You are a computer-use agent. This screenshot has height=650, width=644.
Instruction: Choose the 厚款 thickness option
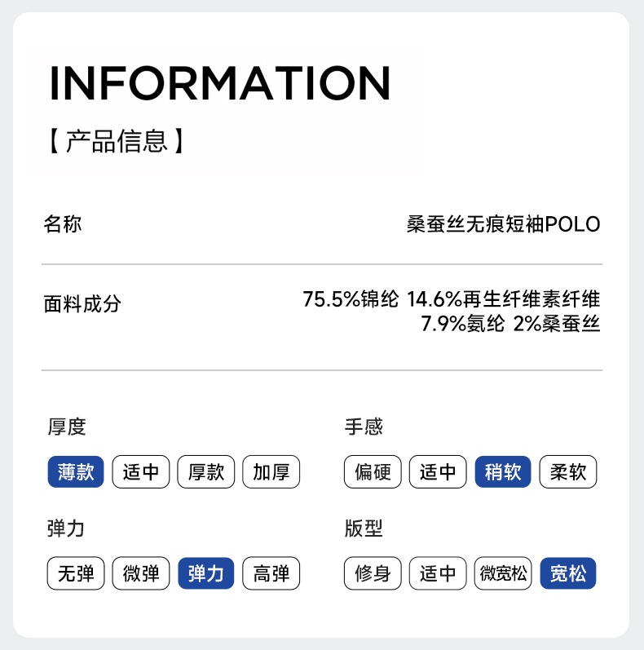206,471
